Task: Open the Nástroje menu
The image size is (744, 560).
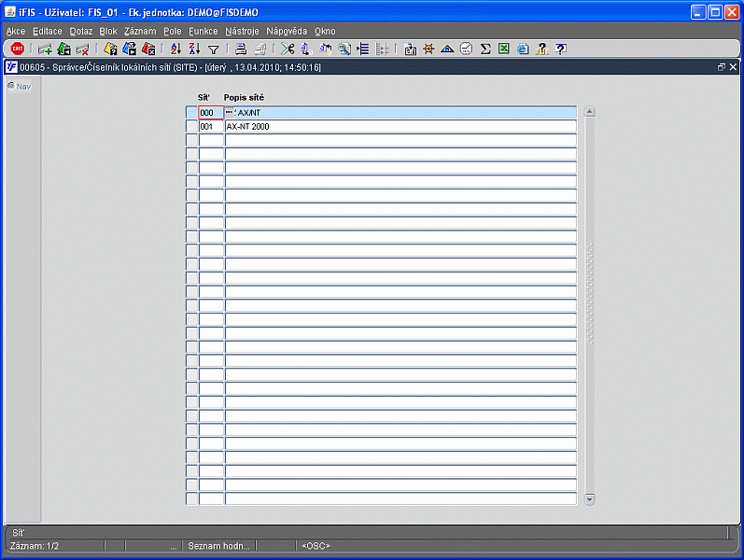Action: click(242, 32)
